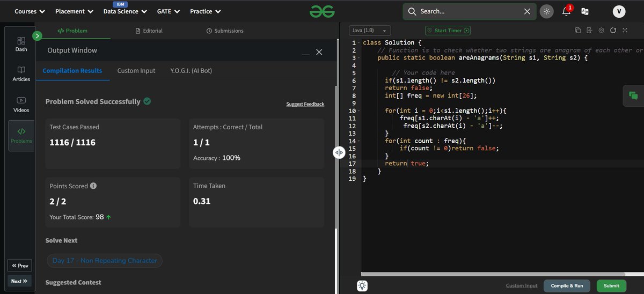Fold the for loop at line 14
The width and height of the screenshot is (644, 294).
358,141
